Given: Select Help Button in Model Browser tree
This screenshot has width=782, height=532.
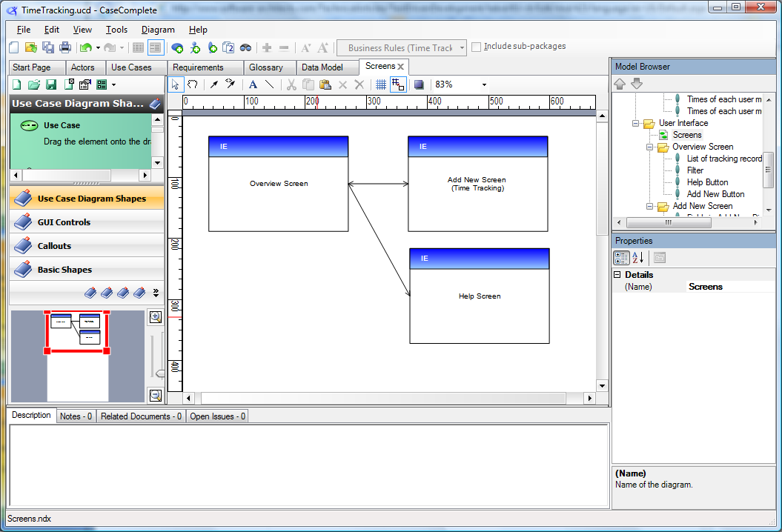Looking at the screenshot, I should pos(707,182).
